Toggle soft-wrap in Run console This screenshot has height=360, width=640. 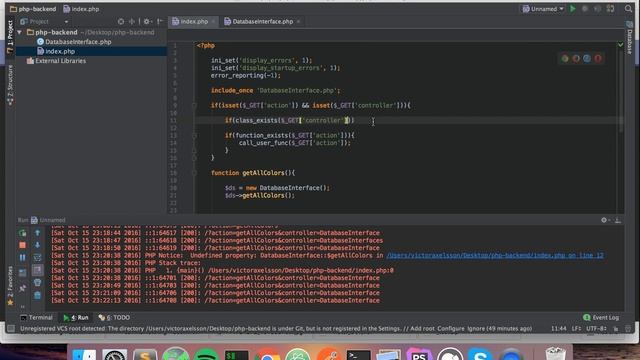(x=37, y=257)
